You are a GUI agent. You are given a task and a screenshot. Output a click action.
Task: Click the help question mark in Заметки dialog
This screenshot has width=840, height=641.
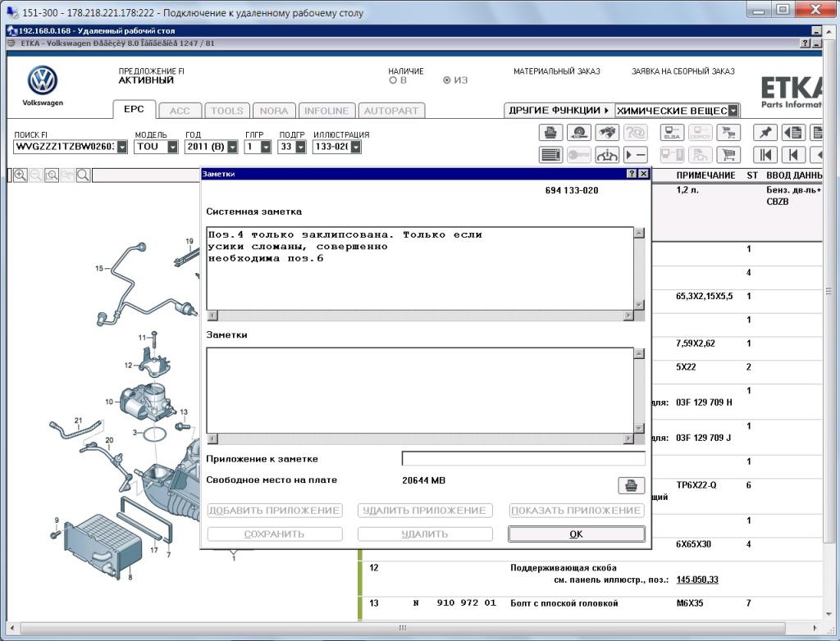pyautogui.click(x=632, y=174)
